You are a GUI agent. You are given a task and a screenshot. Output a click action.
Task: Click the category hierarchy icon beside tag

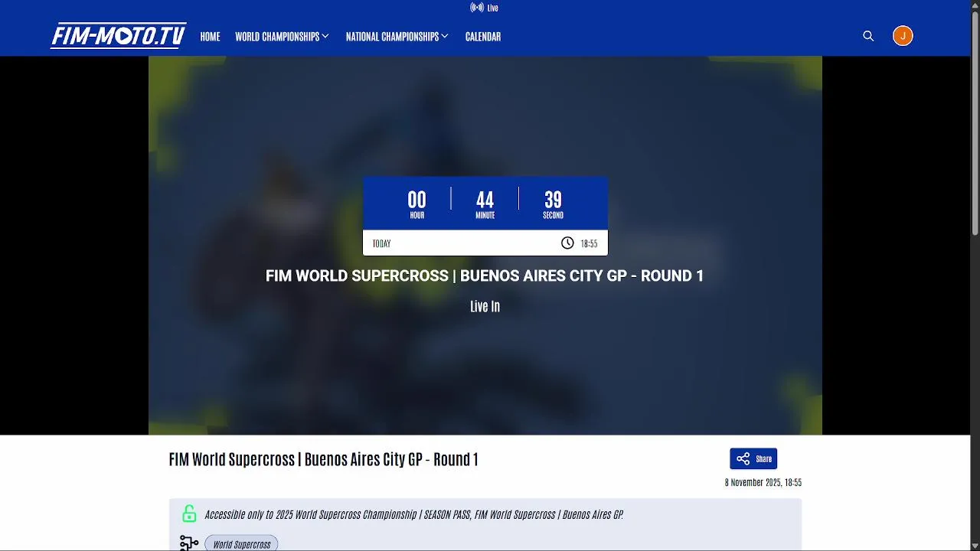point(188,543)
